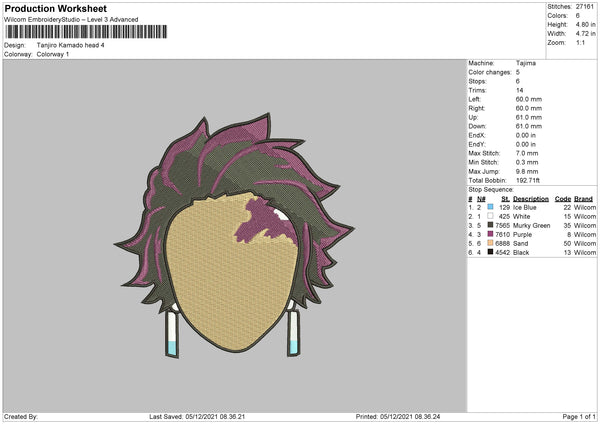Click the 'Code' column header
600x424 pixels.
coord(562,199)
